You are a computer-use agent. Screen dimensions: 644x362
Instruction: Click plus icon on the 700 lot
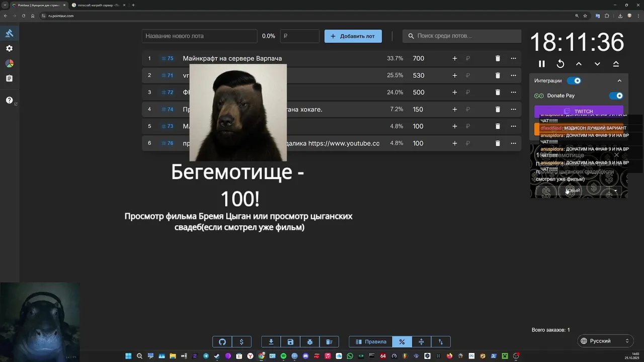coord(455,58)
